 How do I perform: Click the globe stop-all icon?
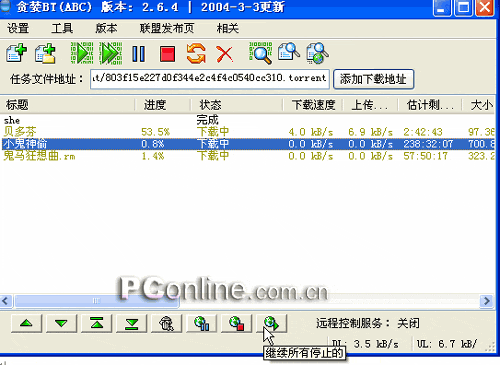[x=237, y=323]
